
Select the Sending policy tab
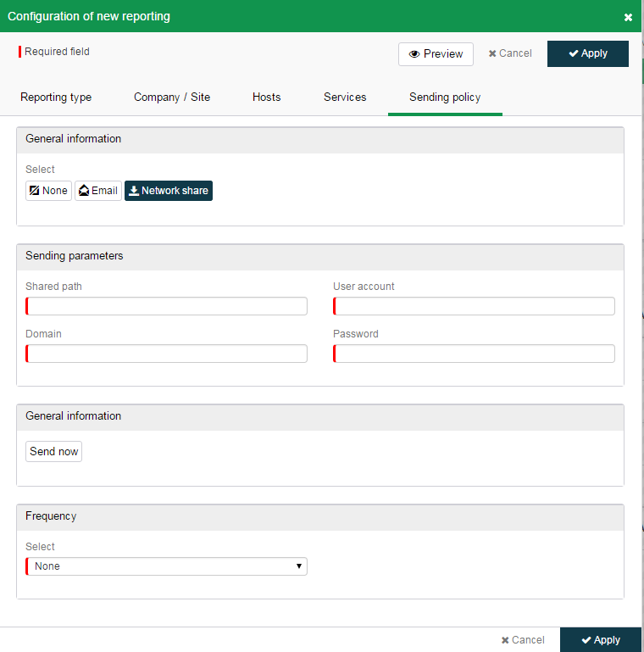click(x=445, y=97)
